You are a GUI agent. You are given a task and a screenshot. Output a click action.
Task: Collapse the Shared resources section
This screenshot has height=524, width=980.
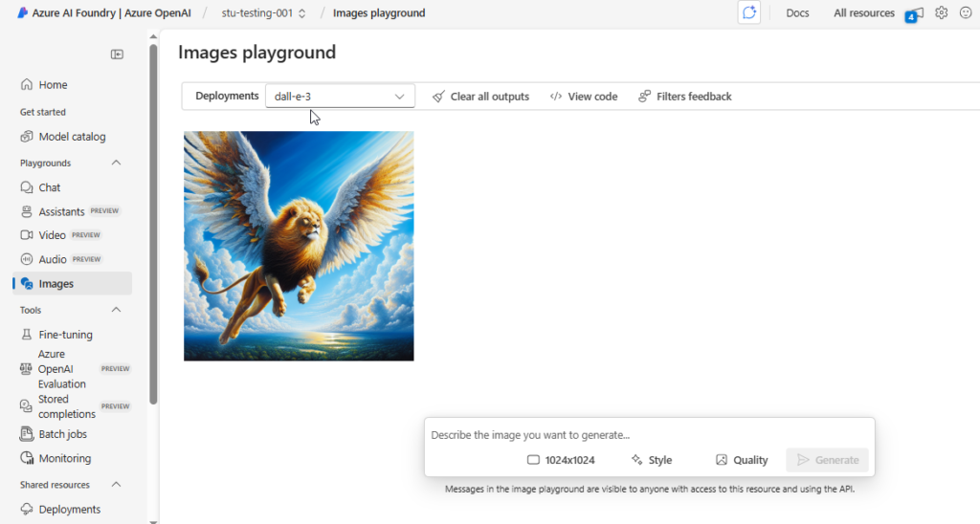116,485
